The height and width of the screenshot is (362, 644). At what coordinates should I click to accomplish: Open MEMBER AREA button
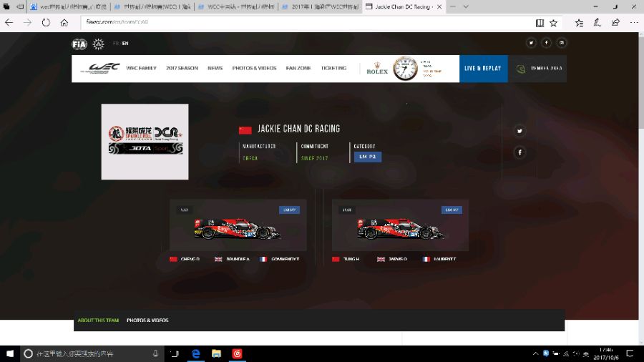coord(537,69)
